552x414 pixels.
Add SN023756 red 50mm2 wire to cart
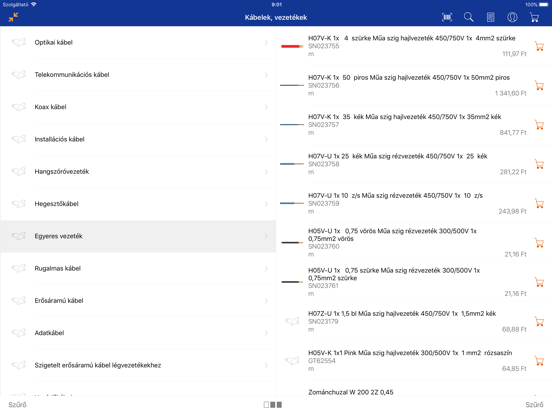click(x=539, y=86)
